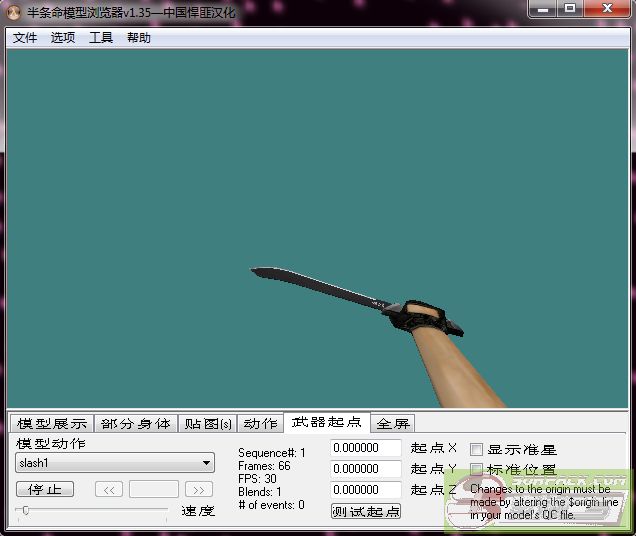Step to next frame with >> button
Image resolution: width=636 pixels, height=536 pixels.
point(199,490)
